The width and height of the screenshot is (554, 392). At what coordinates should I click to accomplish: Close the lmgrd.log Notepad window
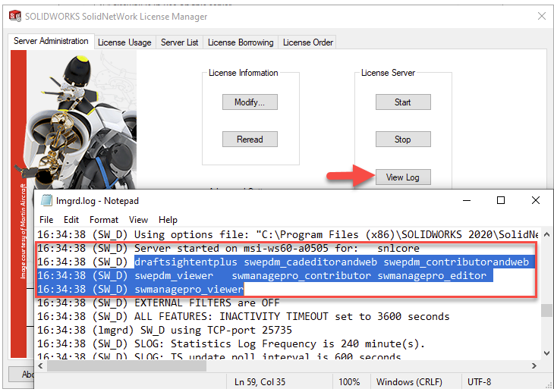(x=536, y=201)
